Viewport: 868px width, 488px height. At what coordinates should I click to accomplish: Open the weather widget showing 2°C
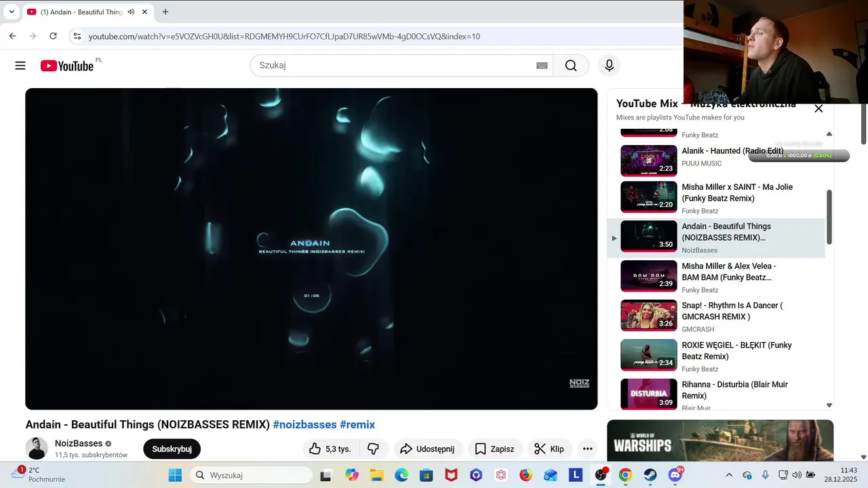[x=38, y=474]
